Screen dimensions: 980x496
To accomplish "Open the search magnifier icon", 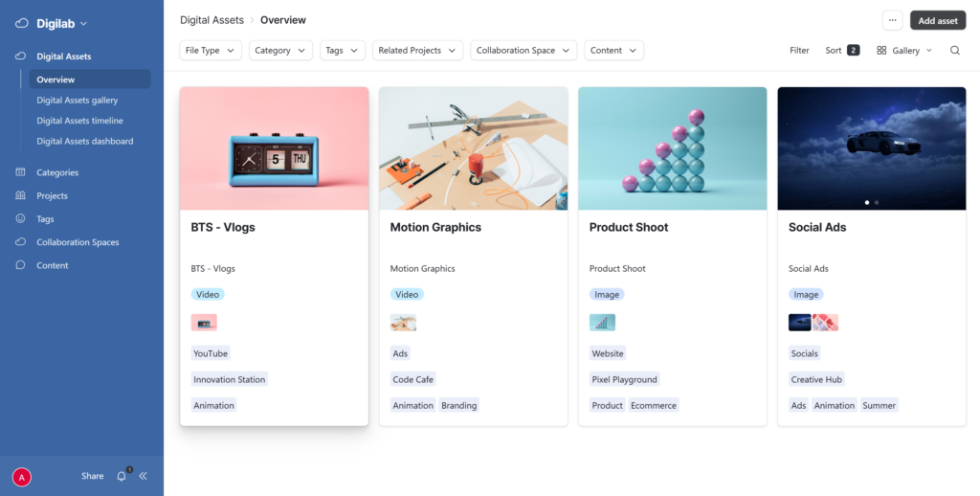I will pyautogui.click(x=955, y=51).
